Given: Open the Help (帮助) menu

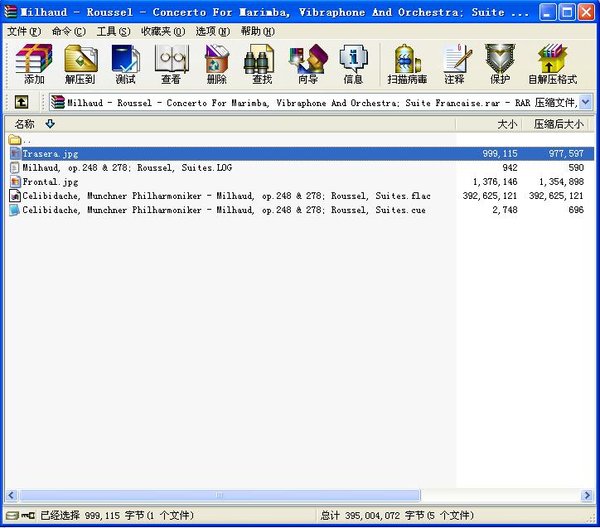Looking at the screenshot, I should click(258, 31).
